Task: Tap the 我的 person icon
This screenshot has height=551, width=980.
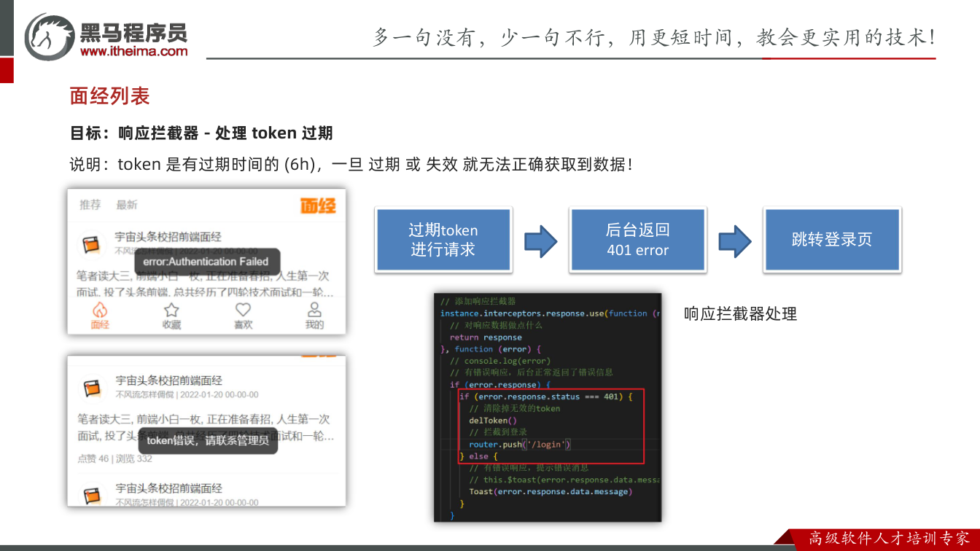Action: pyautogui.click(x=314, y=310)
